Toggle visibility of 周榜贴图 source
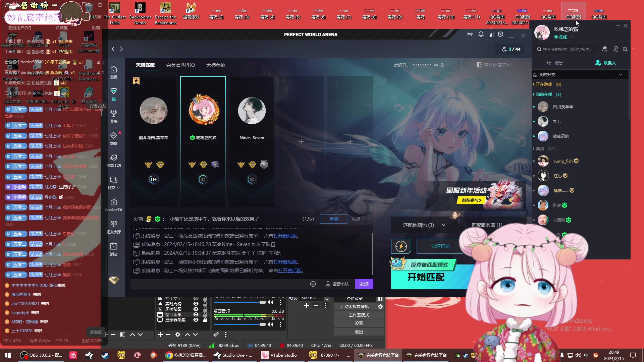 pyautogui.click(x=196, y=309)
